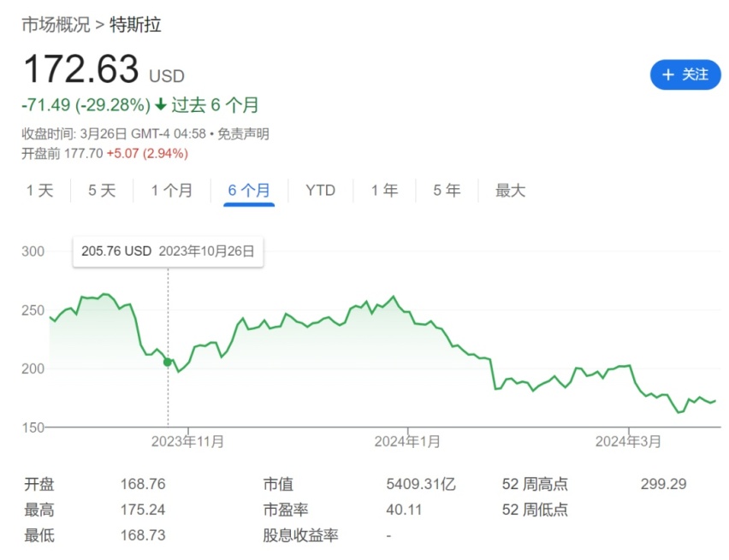Screen dimensions: 729x560
Task: Click the 最高 value 175.24
Action: coord(143,510)
